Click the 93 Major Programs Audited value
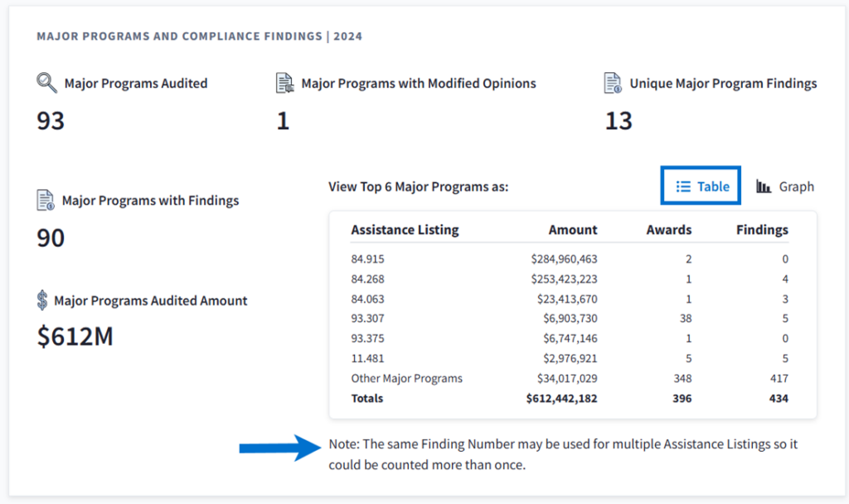 coord(51,121)
